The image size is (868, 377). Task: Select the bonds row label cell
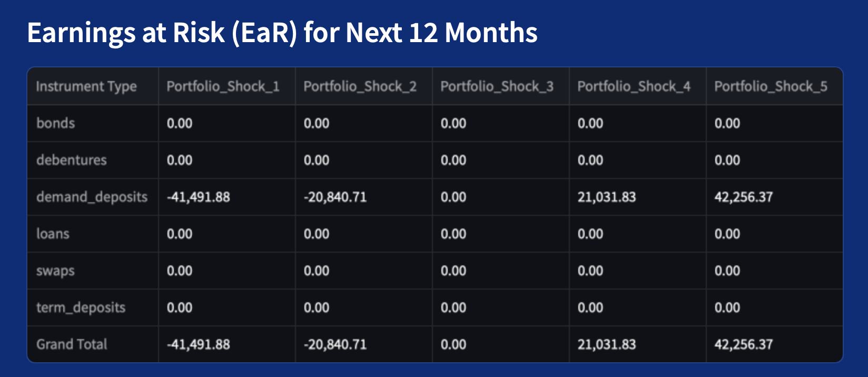point(56,123)
